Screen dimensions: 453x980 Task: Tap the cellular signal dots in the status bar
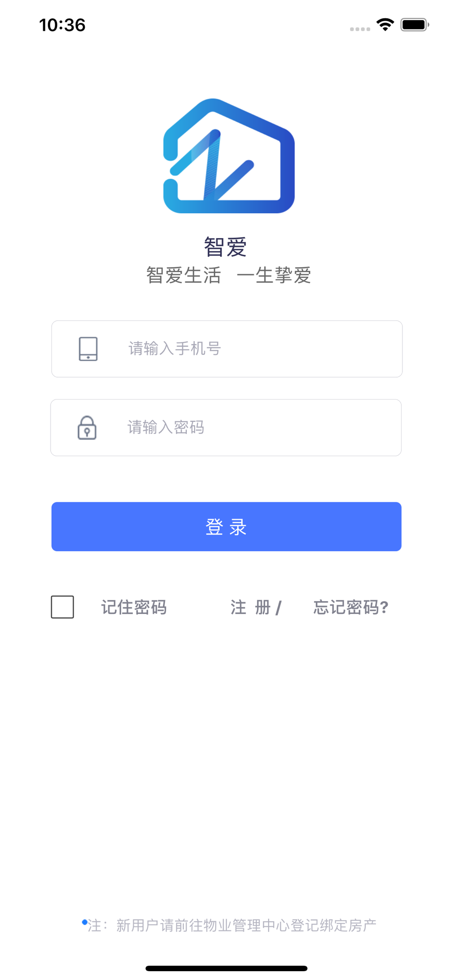point(360,29)
